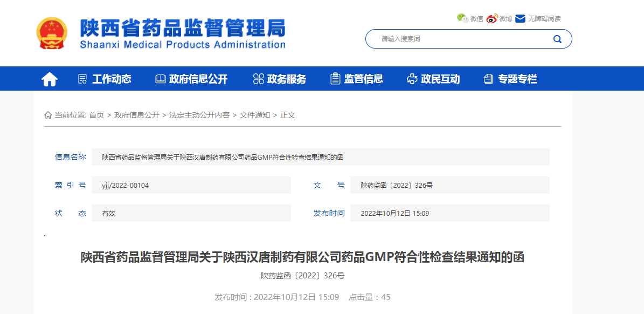The height and width of the screenshot is (314, 644).
Task: Click the search magnifier icon
Action: 557,39
